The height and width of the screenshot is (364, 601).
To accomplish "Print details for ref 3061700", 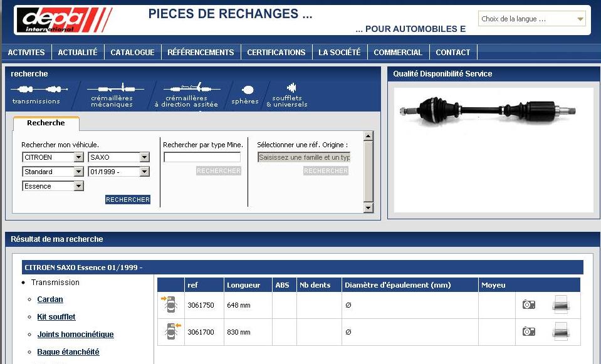I will click(x=560, y=331).
